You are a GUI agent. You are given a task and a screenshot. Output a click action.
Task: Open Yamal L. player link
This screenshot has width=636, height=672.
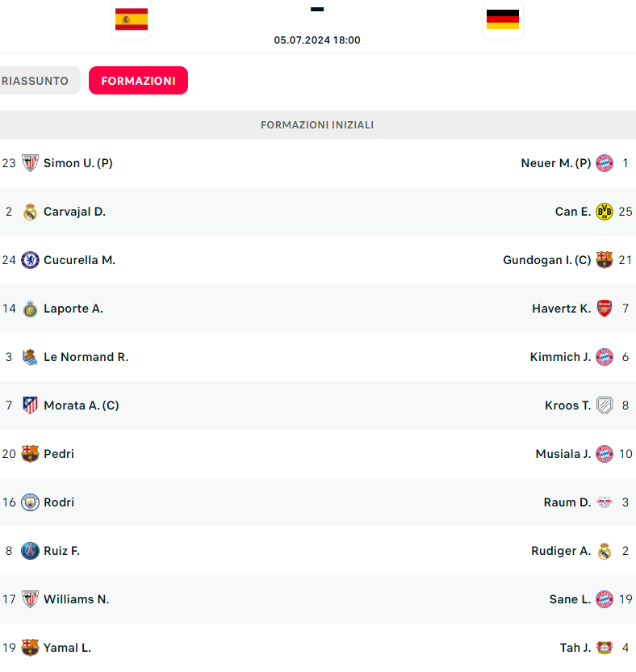coord(67,648)
